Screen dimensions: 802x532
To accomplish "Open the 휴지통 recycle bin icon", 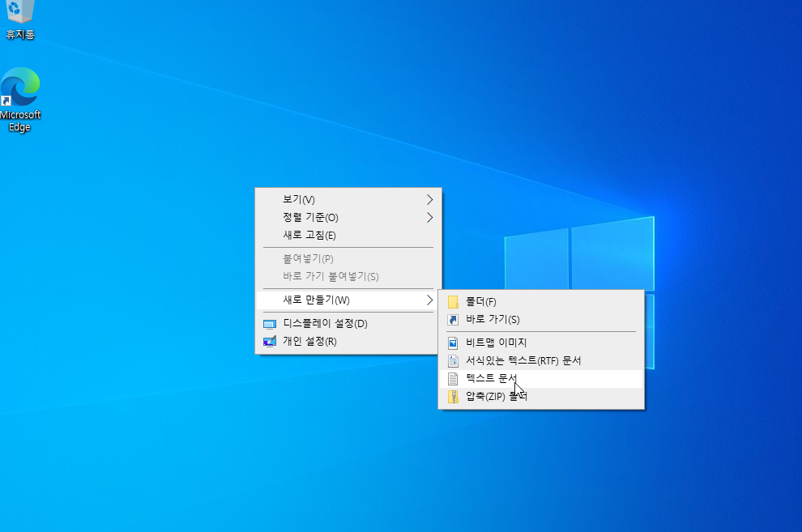I will 20,19.
